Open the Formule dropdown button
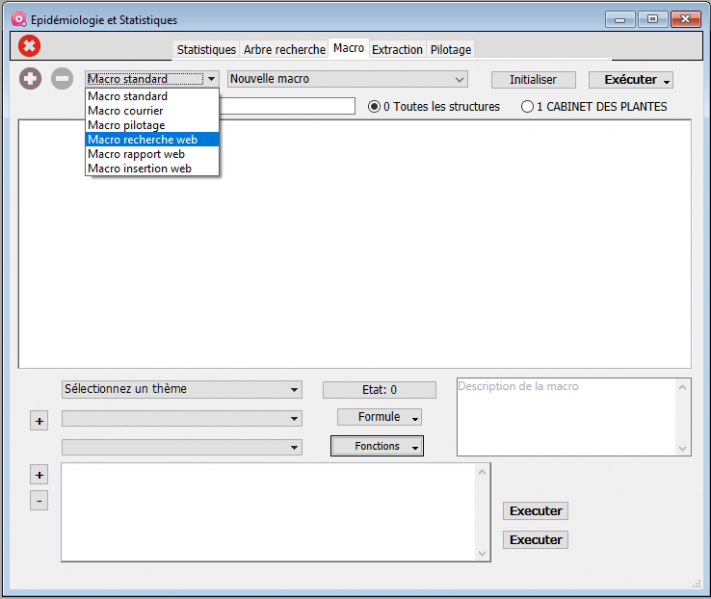The height and width of the screenshot is (599, 711). click(379, 417)
